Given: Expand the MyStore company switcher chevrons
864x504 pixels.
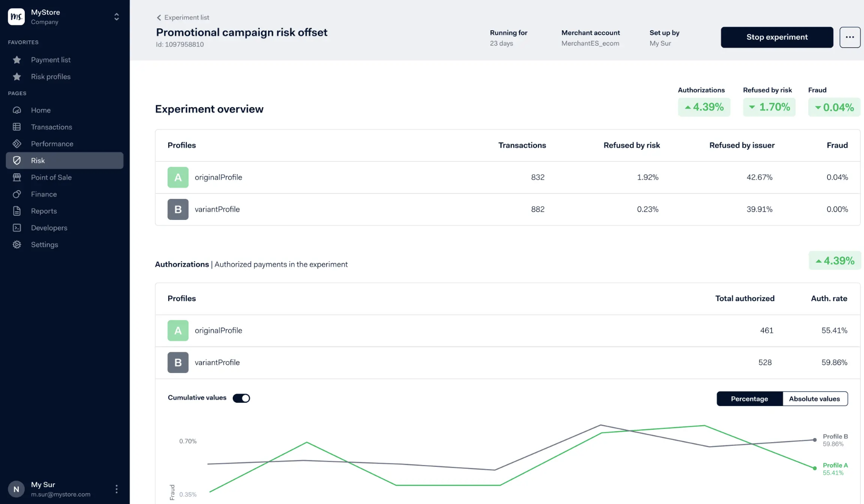Looking at the screenshot, I should (116, 16).
